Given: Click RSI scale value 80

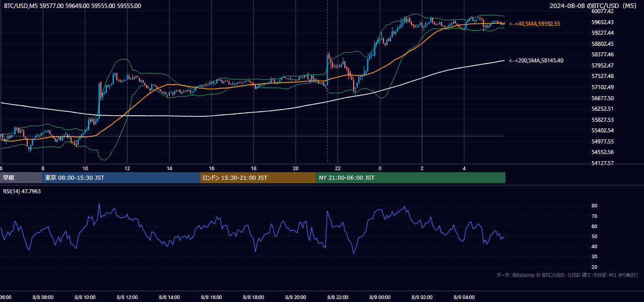Looking at the screenshot, I should pyautogui.click(x=594, y=206).
